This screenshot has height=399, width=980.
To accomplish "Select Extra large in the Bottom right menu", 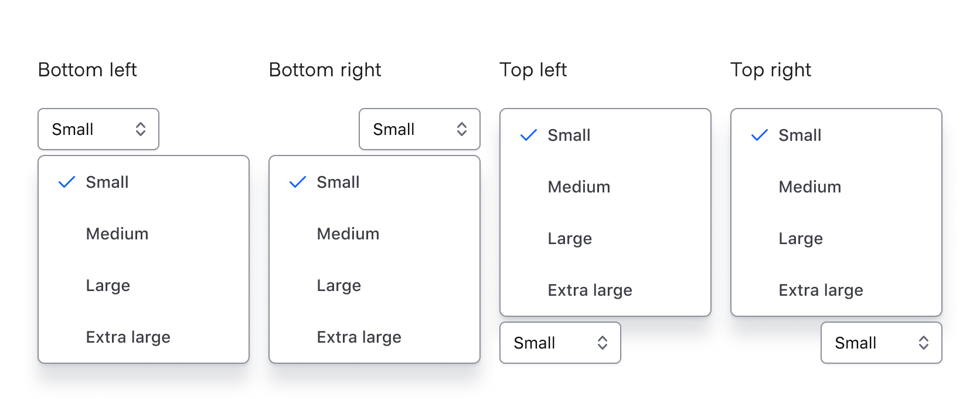I will 359,337.
